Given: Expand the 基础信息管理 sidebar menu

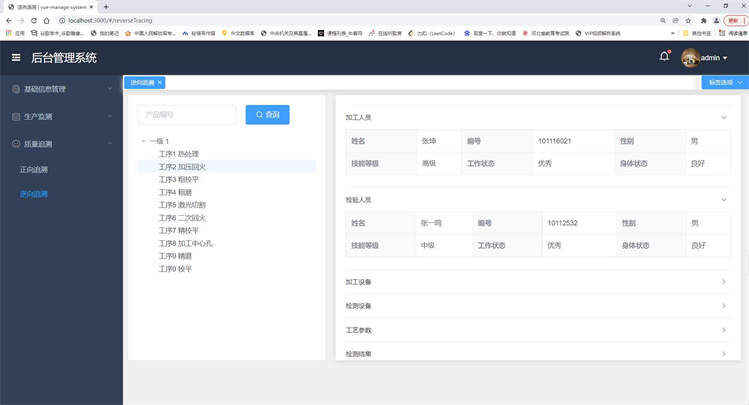Looking at the screenshot, I should [x=60, y=89].
